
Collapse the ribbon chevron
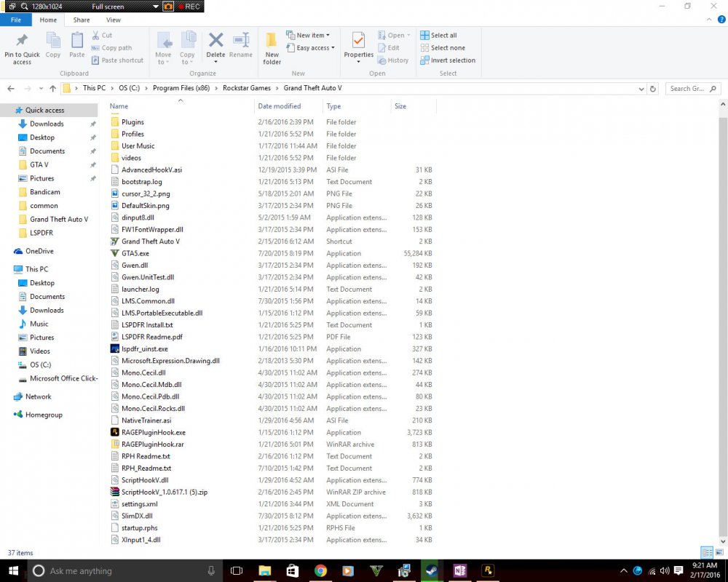tap(709, 20)
